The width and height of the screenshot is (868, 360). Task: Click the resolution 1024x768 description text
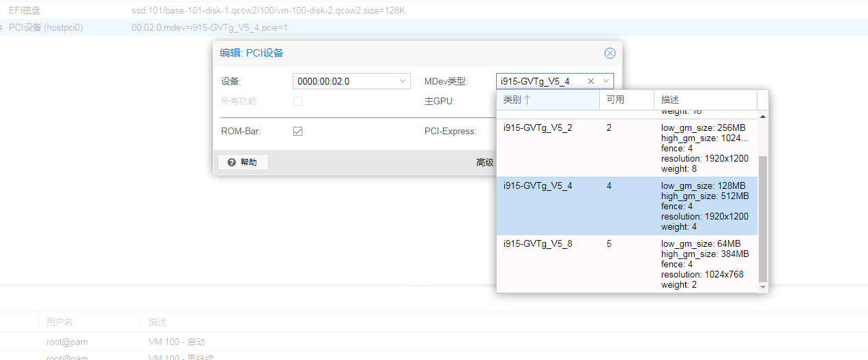[x=702, y=274]
